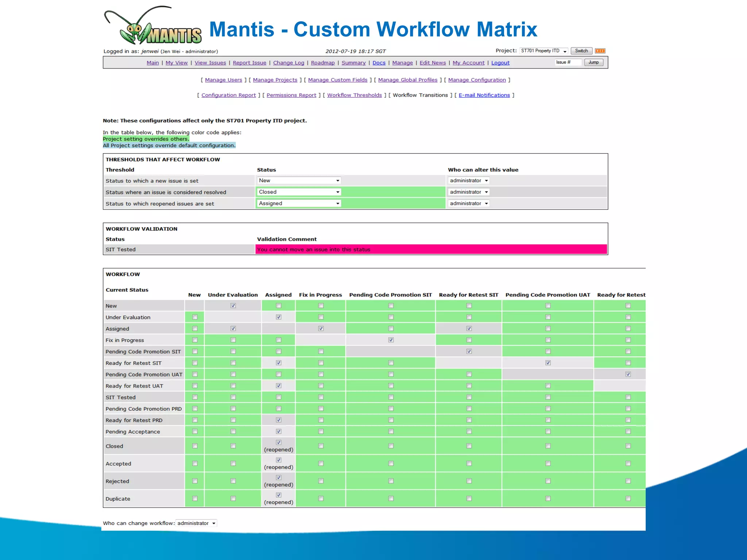
Task: Toggle Fix in Progress in Assigned row
Action: (321, 328)
